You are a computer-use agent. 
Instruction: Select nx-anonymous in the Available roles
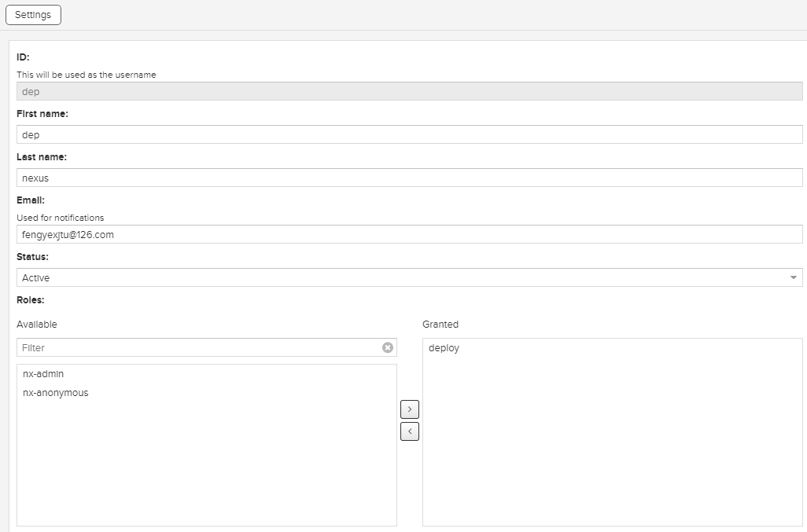pyautogui.click(x=56, y=393)
